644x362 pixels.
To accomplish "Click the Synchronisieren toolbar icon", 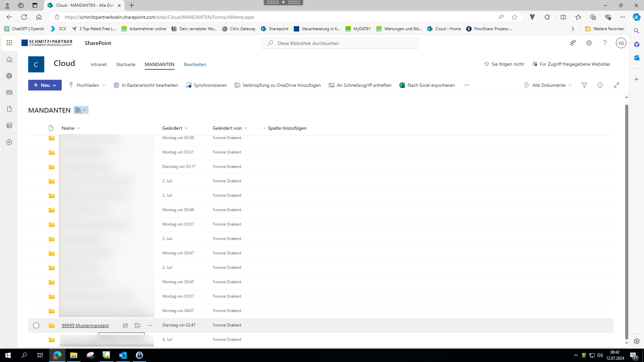I will point(189,85).
